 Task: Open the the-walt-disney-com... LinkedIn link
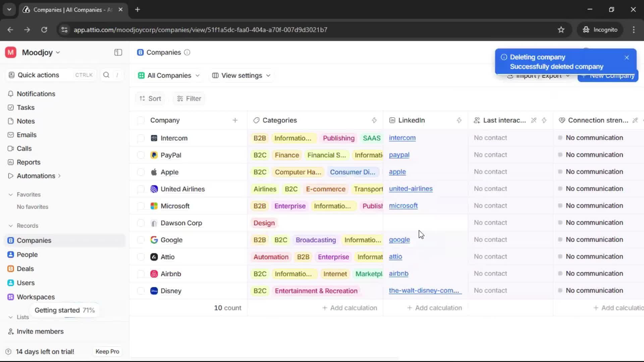coord(425,291)
